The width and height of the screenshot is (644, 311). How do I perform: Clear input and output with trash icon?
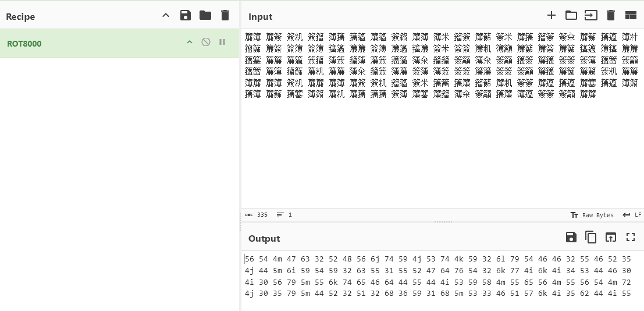pyautogui.click(x=610, y=16)
